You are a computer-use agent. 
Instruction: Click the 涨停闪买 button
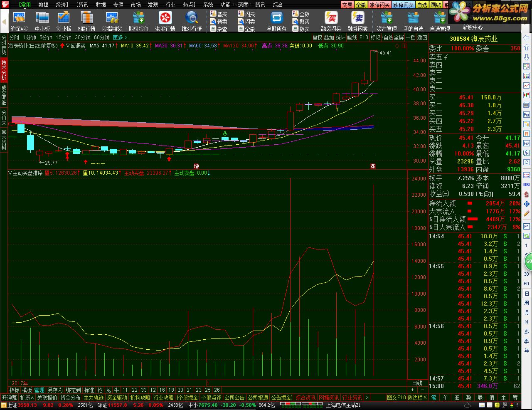380,5
